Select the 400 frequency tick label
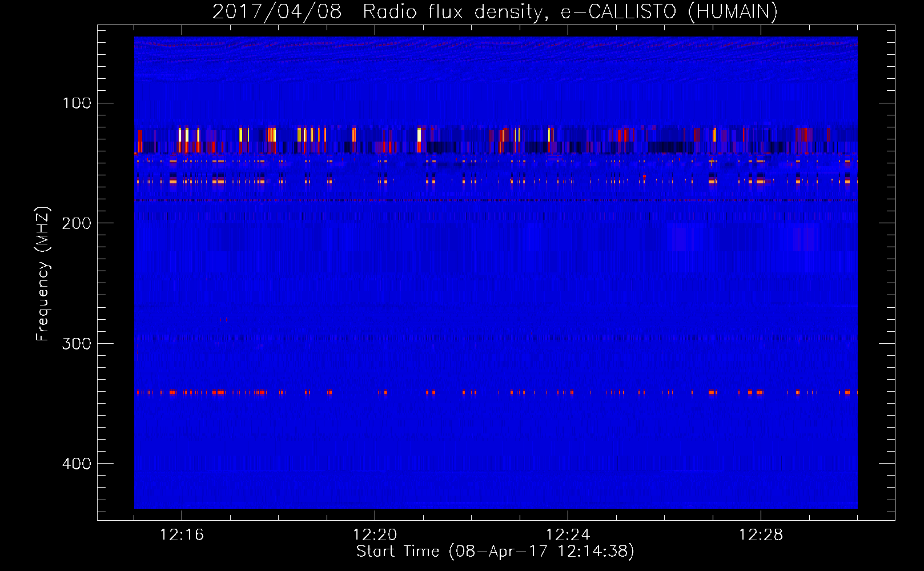The width and height of the screenshot is (924, 571). pos(77,464)
